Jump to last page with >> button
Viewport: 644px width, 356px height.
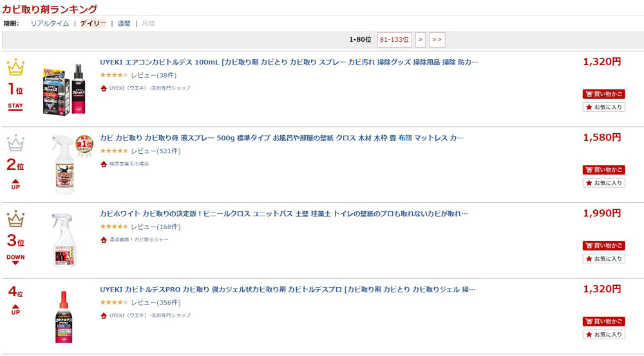(x=437, y=40)
